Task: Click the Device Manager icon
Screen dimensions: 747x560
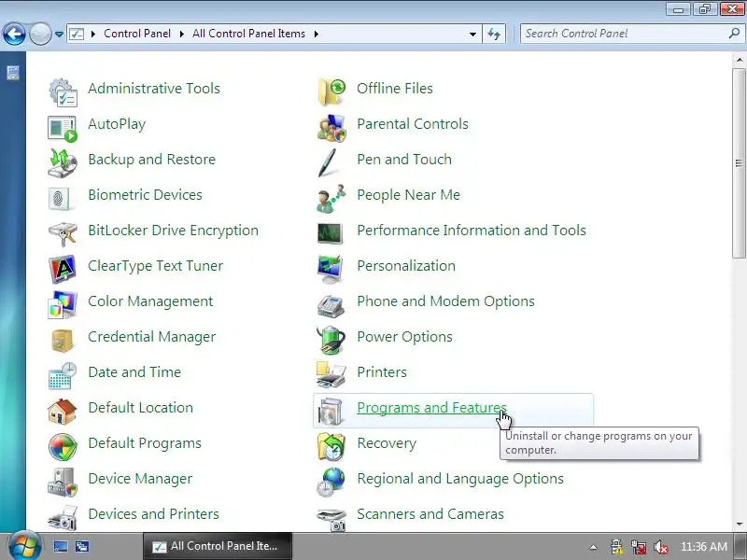Action: click(63, 482)
